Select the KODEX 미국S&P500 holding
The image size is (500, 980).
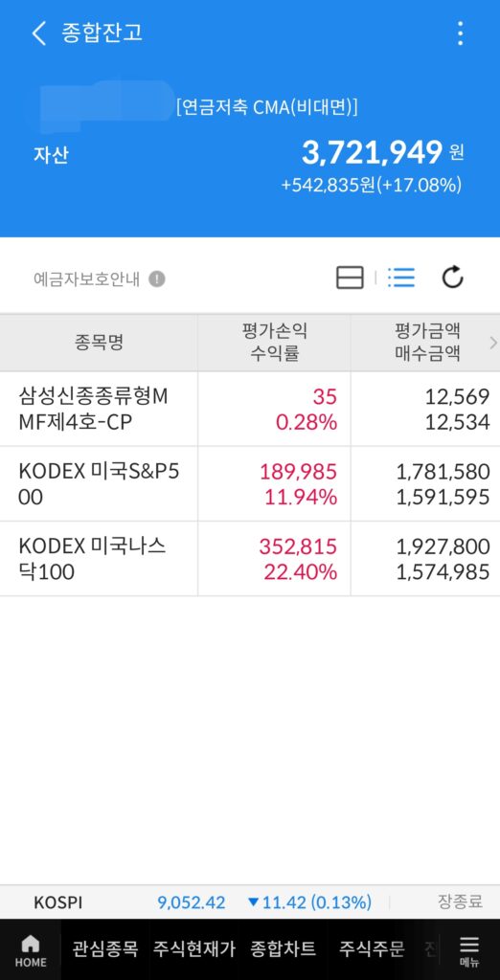[x=250, y=484]
